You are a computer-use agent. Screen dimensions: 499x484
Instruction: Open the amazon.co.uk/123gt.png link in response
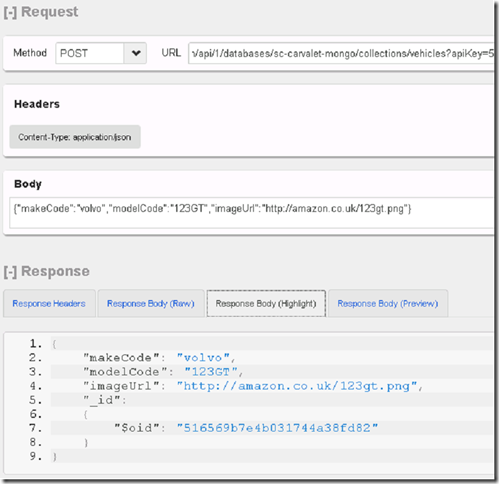(297, 386)
